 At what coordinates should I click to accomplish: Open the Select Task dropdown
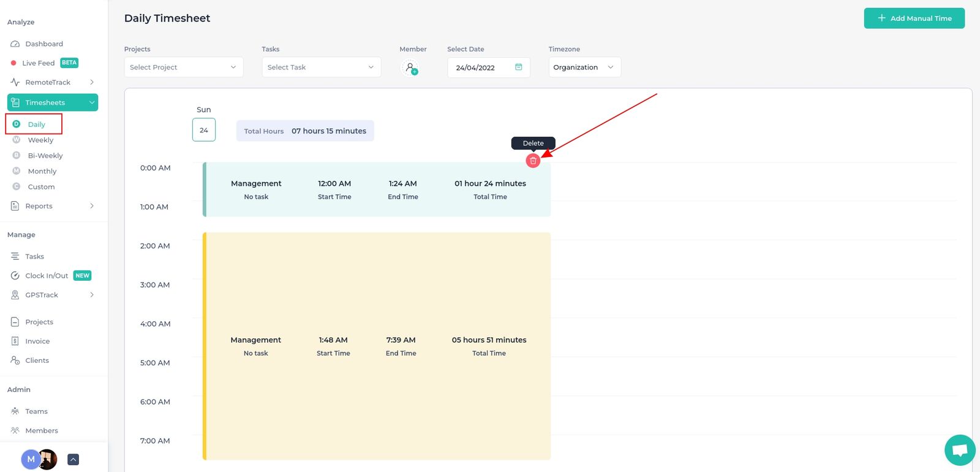point(322,67)
